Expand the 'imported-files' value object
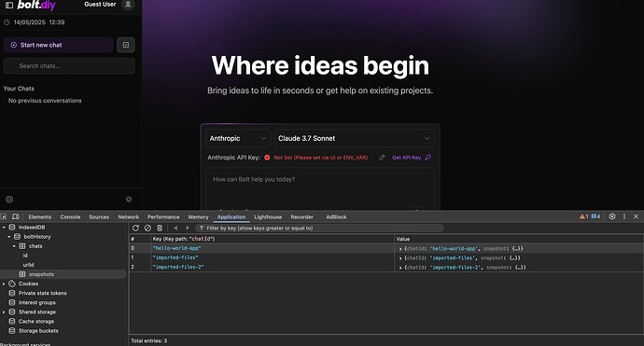Screen dimensions: 644x346 point(400,258)
